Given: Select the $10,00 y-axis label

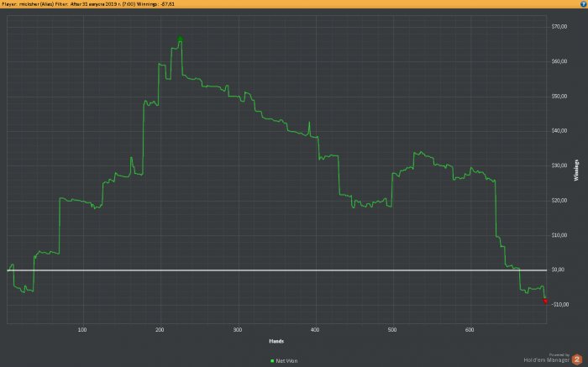Looking at the screenshot, I should pyautogui.click(x=559, y=235).
